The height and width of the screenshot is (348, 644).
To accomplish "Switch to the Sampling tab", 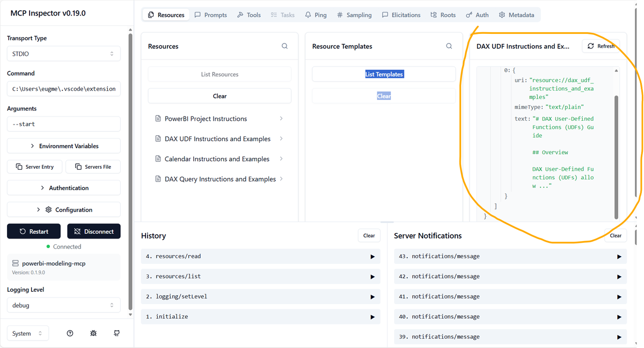I will 354,15.
